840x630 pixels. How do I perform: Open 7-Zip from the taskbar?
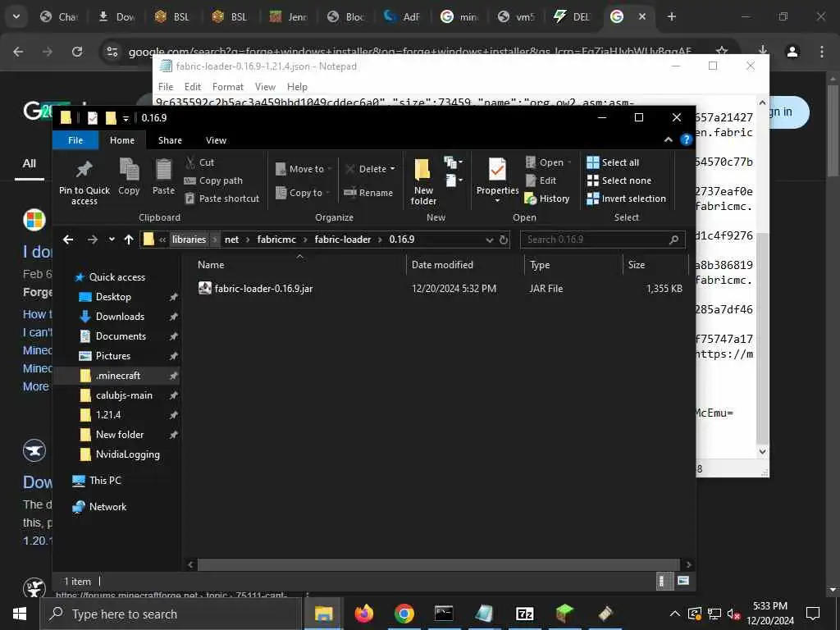coord(524,614)
